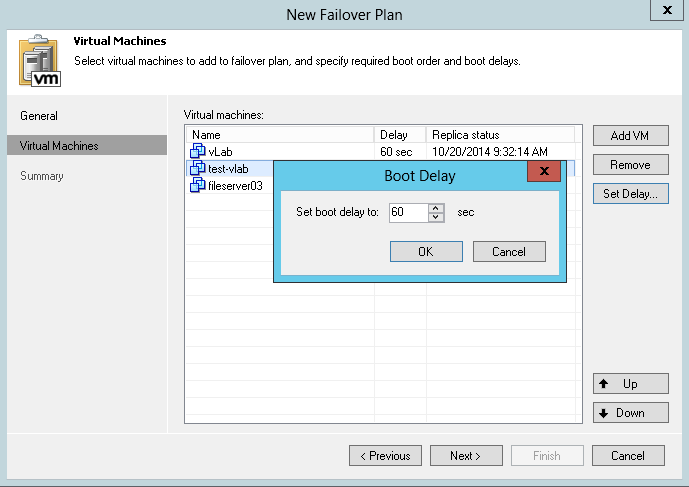Increase boot delay with up spinner arrow
Viewport: 689px width, 487px height.
435,208
